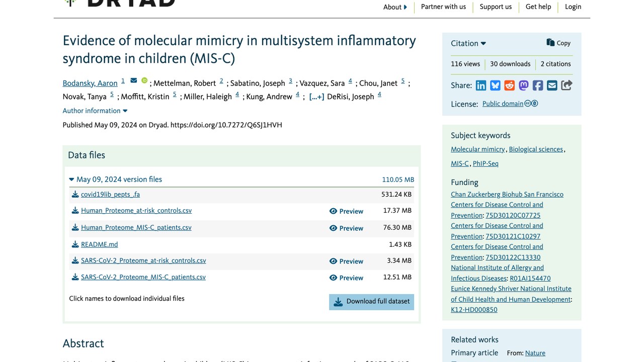Open Bodansky, Aaron author link
The width and height of the screenshot is (644, 362).
coord(90,83)
